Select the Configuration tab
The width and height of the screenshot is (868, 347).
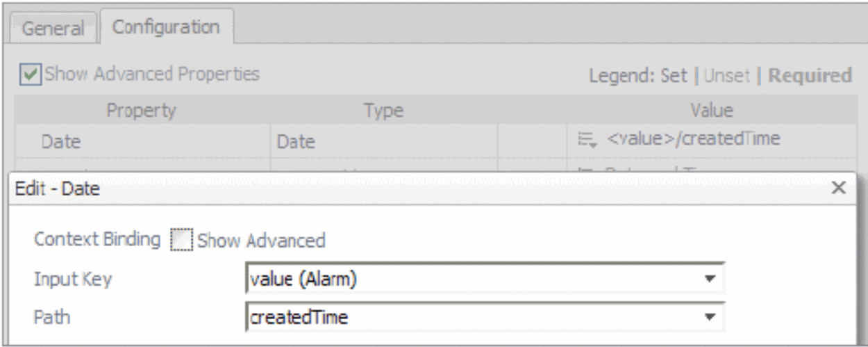point(167,27)
